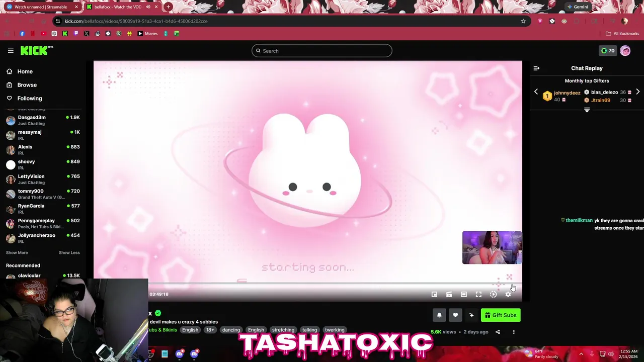Open Jtrain69 gifter profile
This screenshot has width=644, height=362.
(600, 100)
